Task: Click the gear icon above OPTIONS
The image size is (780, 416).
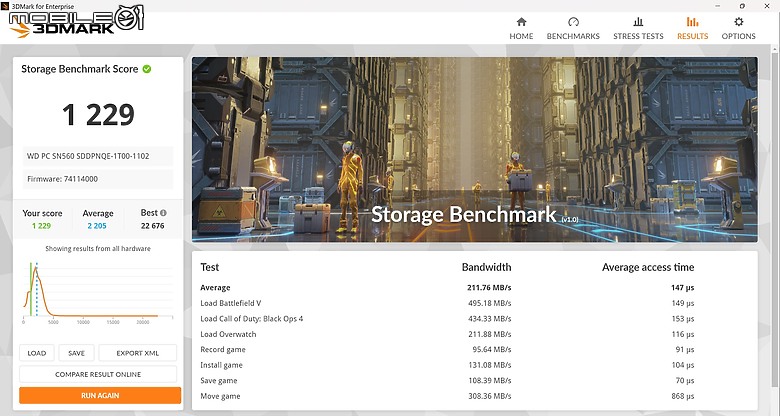Action: (739, 21)
